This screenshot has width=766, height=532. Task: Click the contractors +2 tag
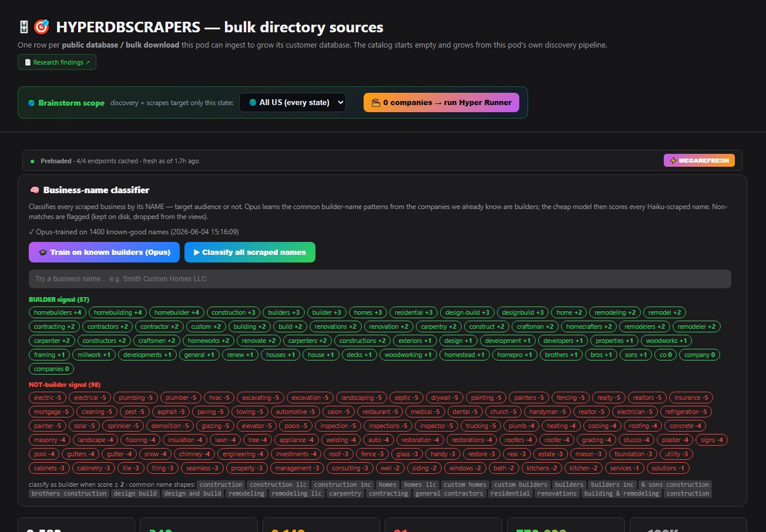[107, 326]
